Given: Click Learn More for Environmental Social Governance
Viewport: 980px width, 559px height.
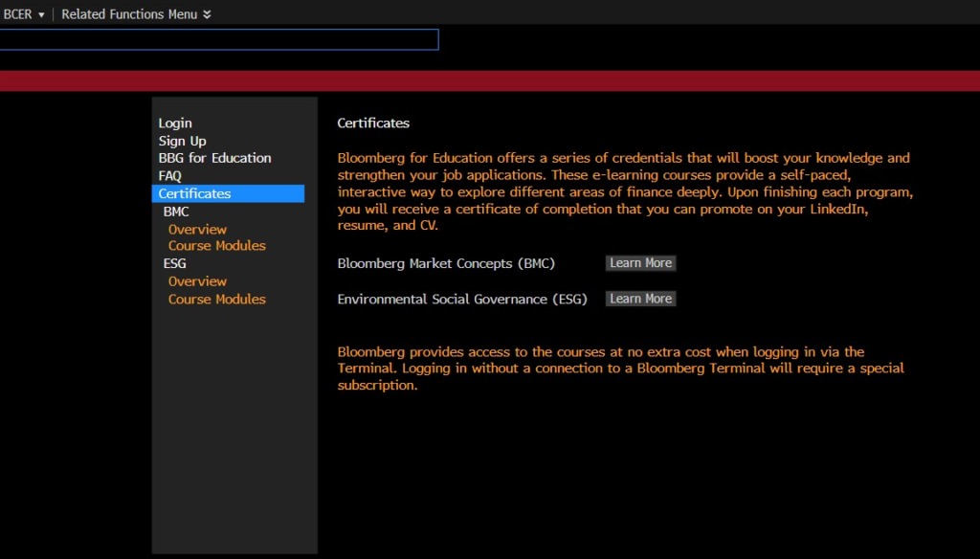Looking at the screenshot, I should coord(640,299).
